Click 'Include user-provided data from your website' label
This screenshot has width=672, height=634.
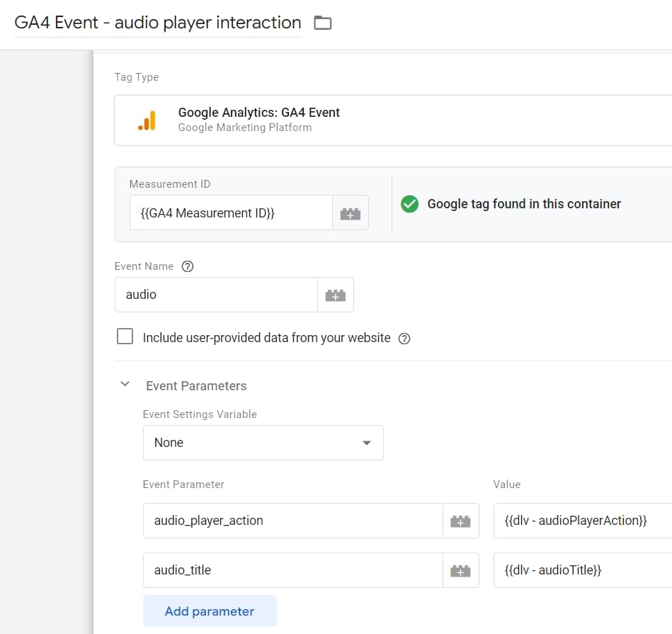[266, 338]
